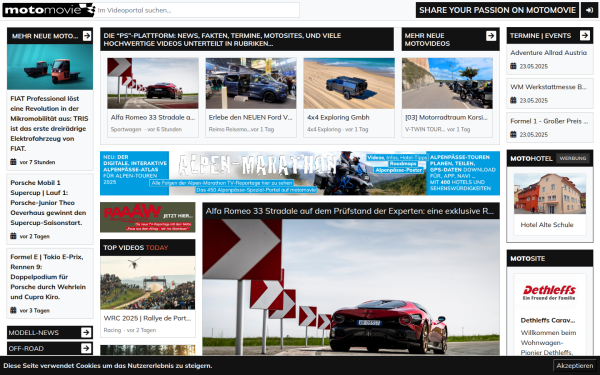Open Hotel Alte Schule photo
This screenshot has width=600, height=375.
pos(549,194)
